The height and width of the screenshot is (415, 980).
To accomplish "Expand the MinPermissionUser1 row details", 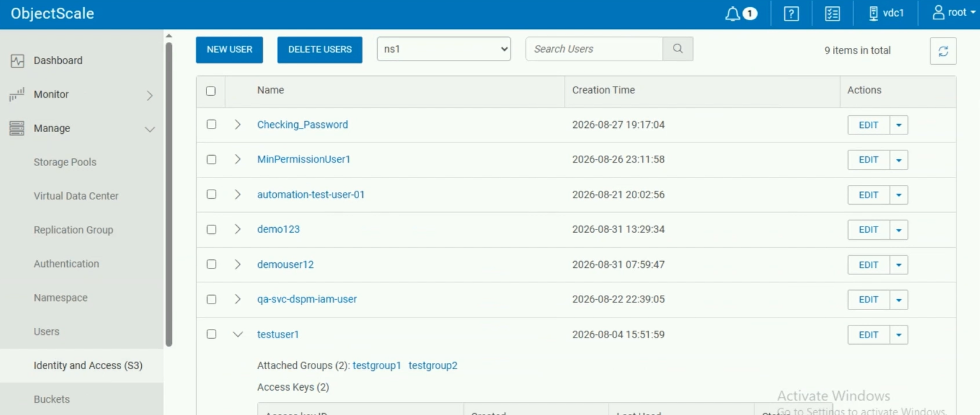I will pyautogui.click(x=237, y=159).
